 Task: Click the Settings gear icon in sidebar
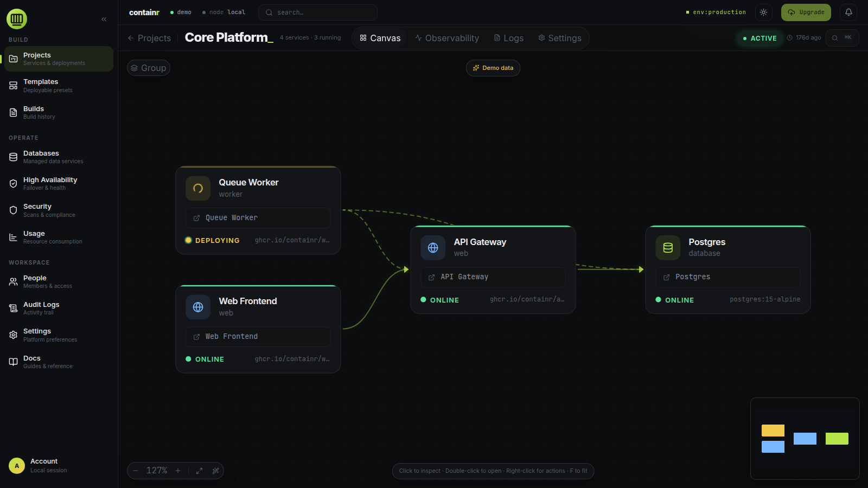pyautogui.click(x=14, y=335)
